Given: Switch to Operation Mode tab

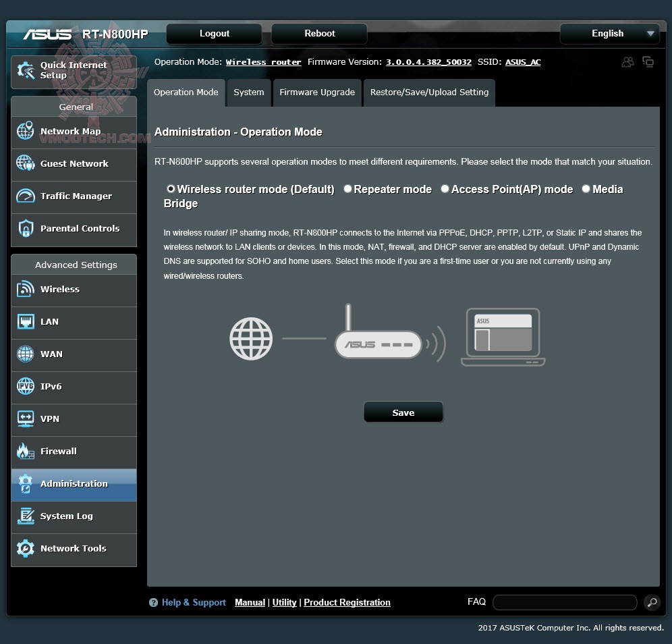Looking at the screenshot, I should 186,92.
